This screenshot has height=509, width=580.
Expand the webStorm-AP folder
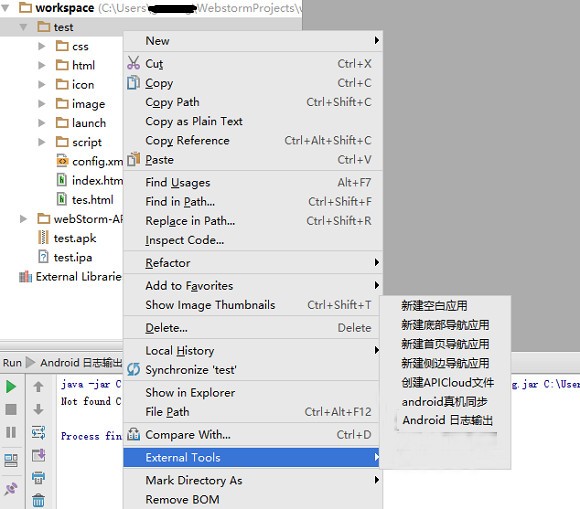[x=23, y=219]
